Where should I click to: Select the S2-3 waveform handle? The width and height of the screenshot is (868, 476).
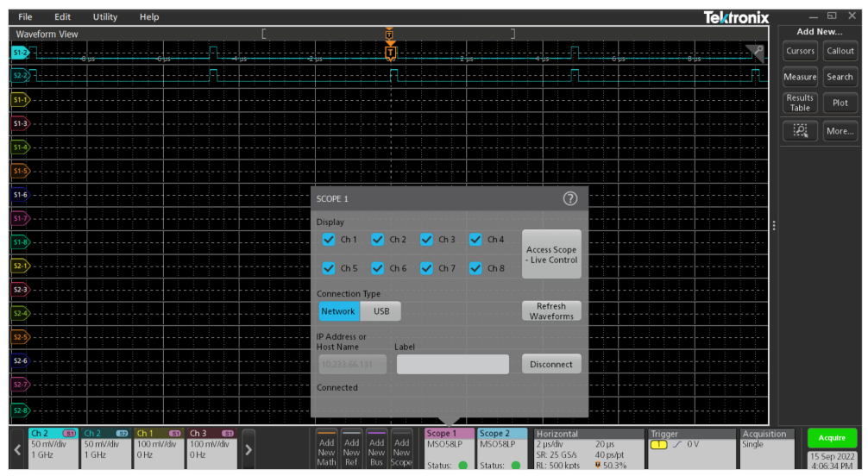21,290
